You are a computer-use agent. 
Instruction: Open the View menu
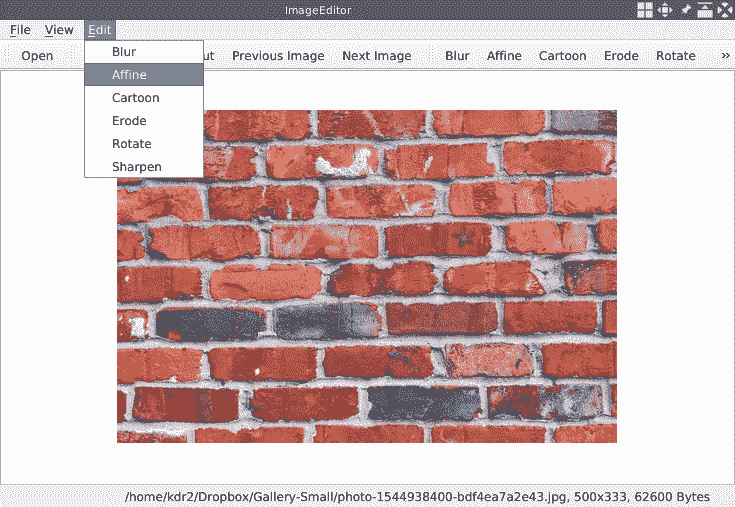59,30
